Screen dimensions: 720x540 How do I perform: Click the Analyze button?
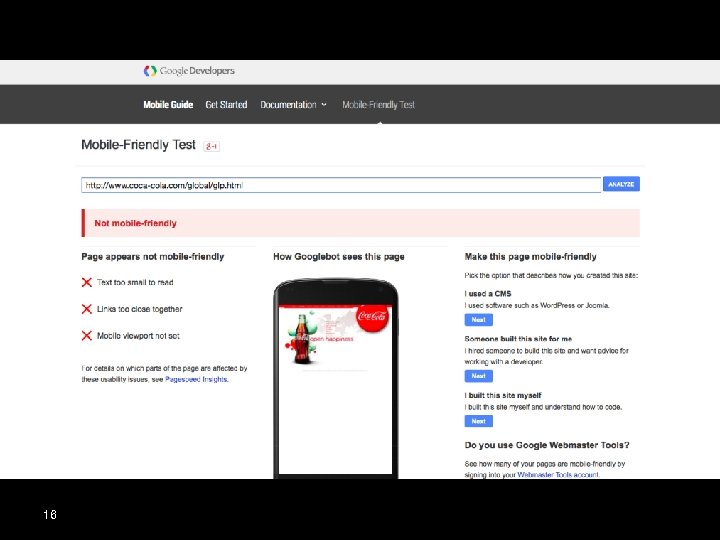point(621,184)
